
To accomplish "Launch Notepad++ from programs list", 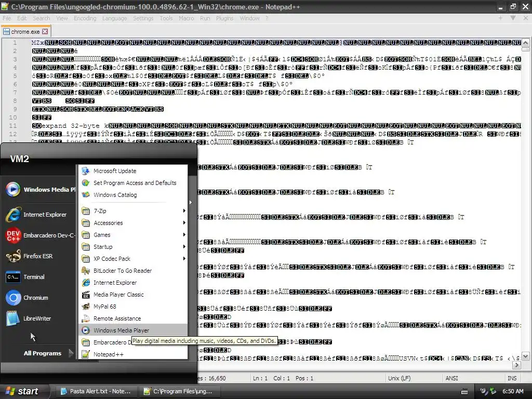I will pyautogui.click(x=132, y=354).
